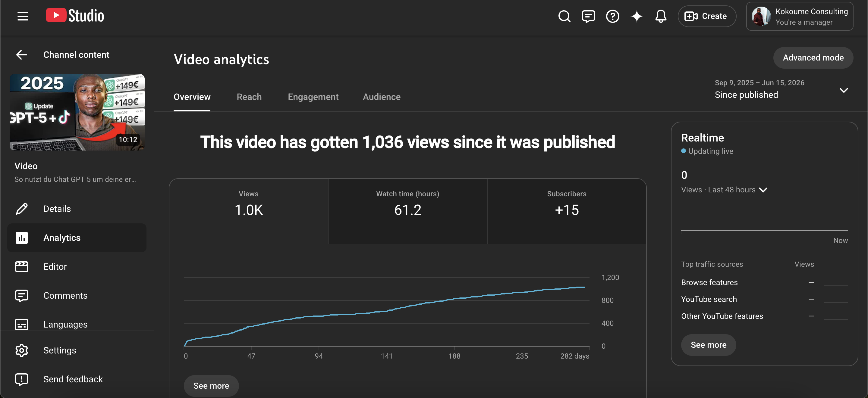Switch to the Engagement tab
Image resolution: width=868 pixels, height=398 pixels.
pyautogui.click(x=313, y=97)
